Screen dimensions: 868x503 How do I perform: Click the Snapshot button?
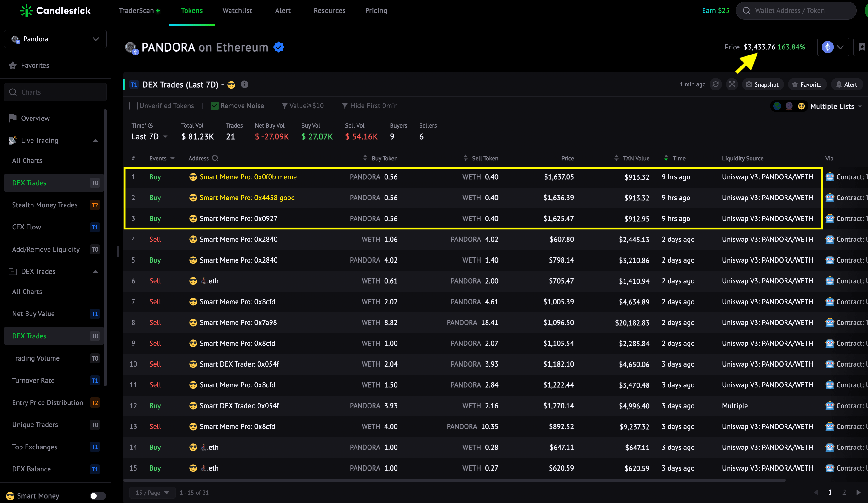click(762, 84)
